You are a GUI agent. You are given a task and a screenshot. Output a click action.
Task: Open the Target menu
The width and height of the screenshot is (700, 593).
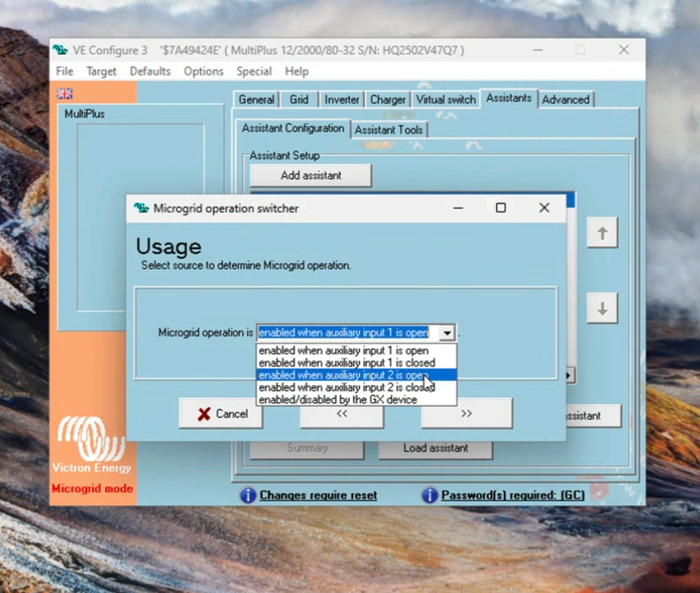(101, 71)
